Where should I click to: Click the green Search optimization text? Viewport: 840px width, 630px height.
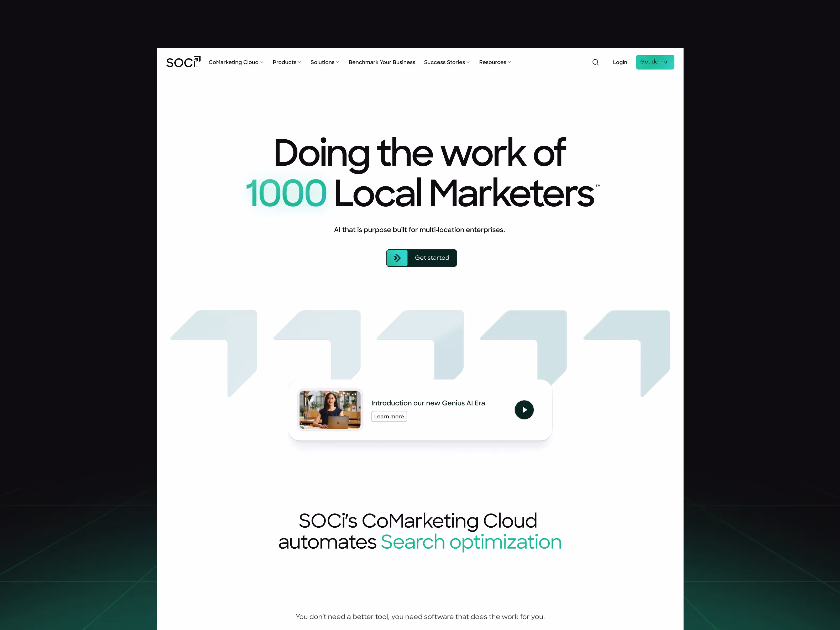click(x=471, y=542)
